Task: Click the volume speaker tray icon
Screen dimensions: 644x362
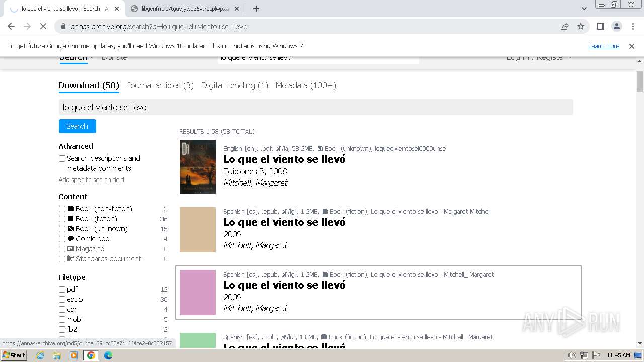Action: (x=572, y=355)
